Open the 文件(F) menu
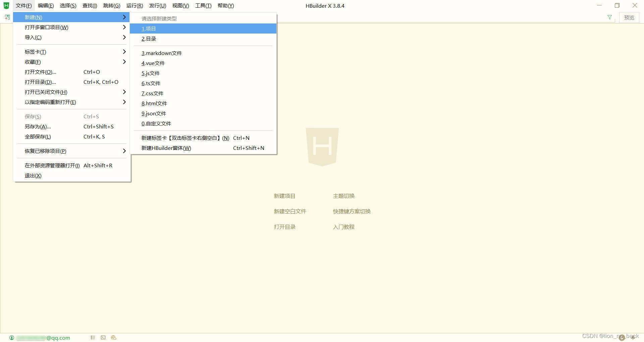This screenshot has height=342, width=644. click(23, 6)
